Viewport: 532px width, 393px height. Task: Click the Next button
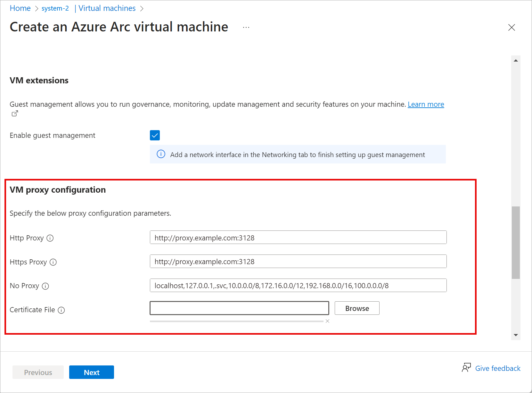pyautogui.click(x=91, y=372)
